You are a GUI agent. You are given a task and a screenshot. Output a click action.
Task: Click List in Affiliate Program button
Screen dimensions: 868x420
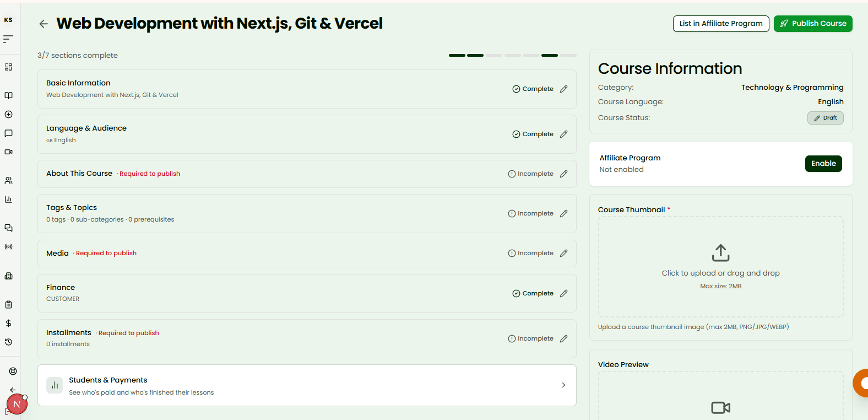click(x=721, y=24)
